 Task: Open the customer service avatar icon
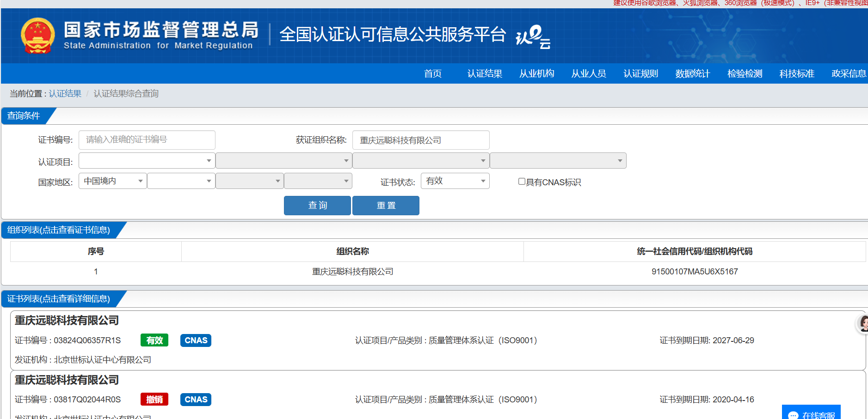pyautogui.click(x=863, y=323)
